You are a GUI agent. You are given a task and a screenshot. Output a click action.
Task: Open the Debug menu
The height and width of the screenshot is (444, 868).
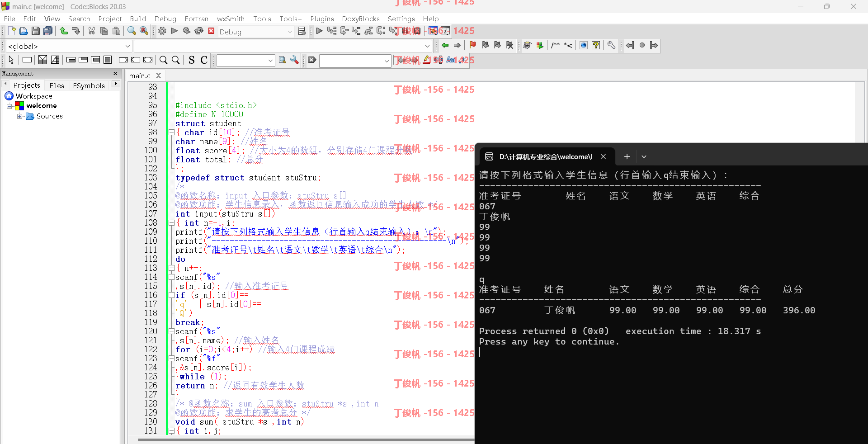[165, 19]
